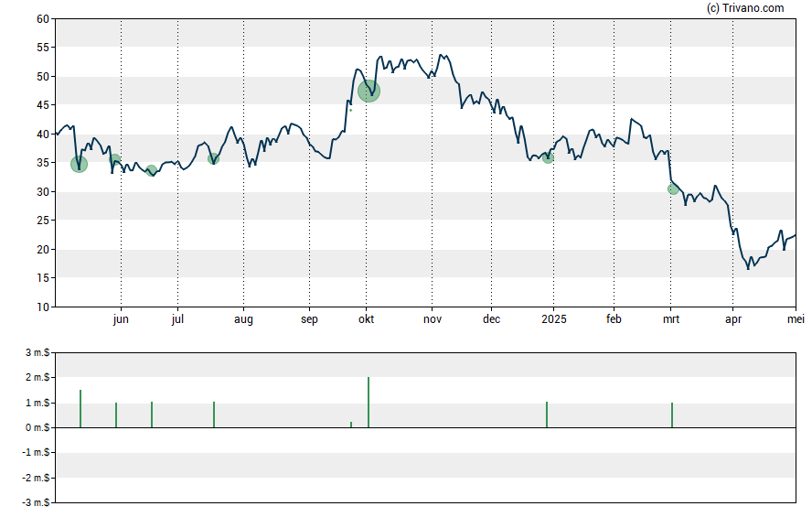Screen dimensions: 812x517
Task: Select the green marker at mrt
Action: [673, 189]
